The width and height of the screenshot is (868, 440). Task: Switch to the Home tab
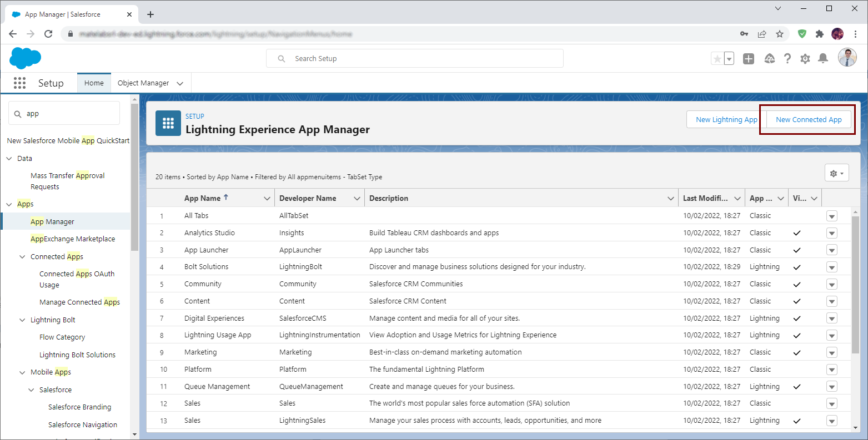[x=94, y=83]
